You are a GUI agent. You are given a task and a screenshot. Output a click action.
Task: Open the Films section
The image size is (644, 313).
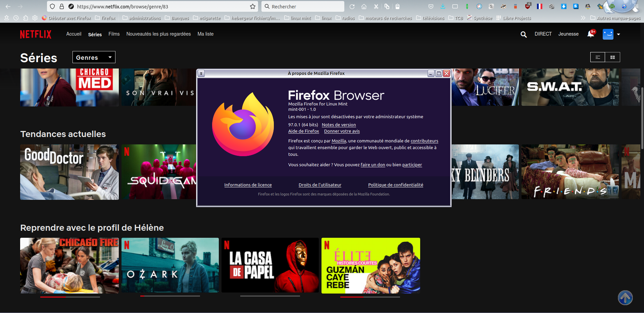click(x=114, y=34)
